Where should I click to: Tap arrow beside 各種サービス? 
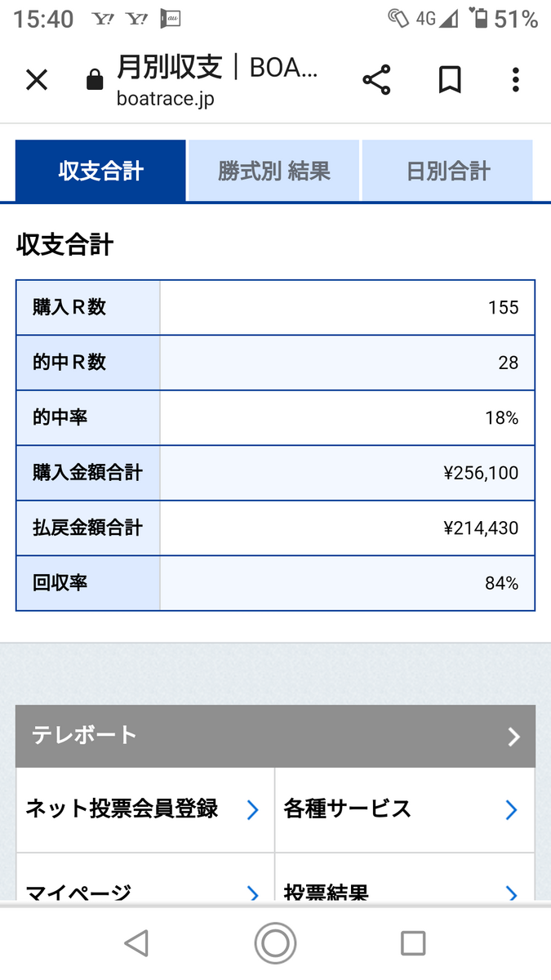pos(511,810)
